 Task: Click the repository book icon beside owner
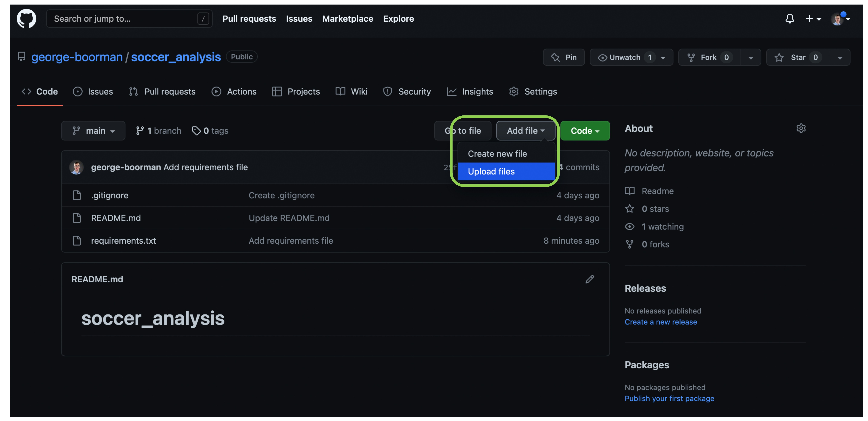(22, 57)
